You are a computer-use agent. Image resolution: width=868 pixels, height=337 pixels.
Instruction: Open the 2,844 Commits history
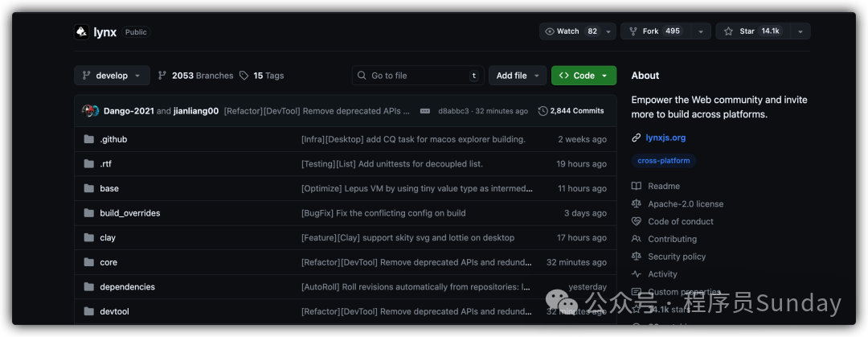(571, 111)
